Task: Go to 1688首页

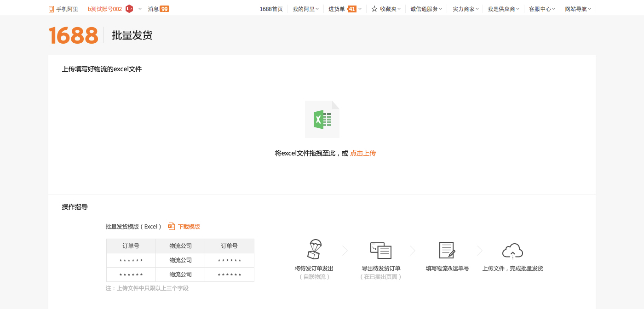Action: coord(271,9)
